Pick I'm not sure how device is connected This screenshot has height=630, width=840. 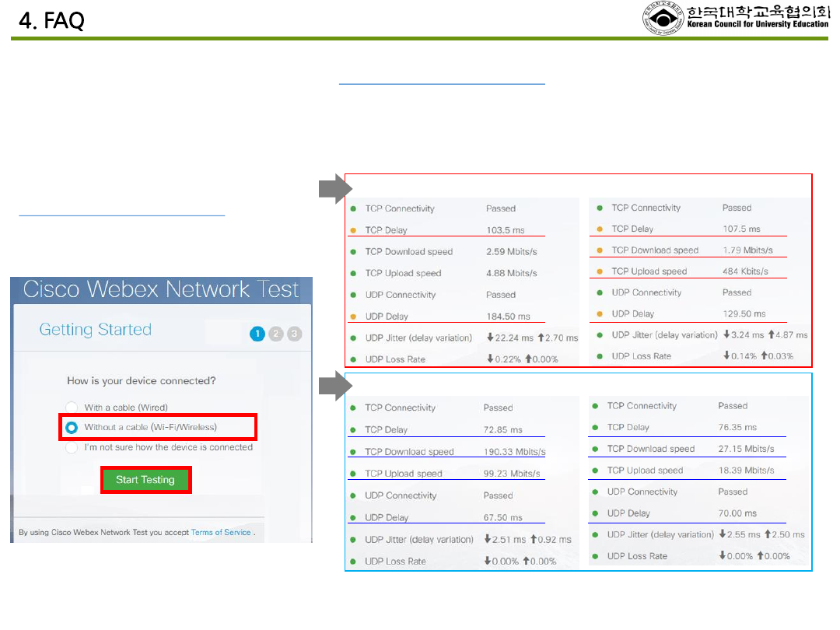72,447
